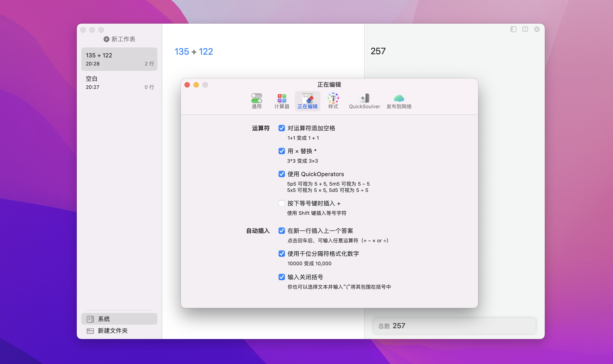Viewport: 613px width, 364px height.
Task: Switch to the 正在编辑 tab
Action: point(307,101)
